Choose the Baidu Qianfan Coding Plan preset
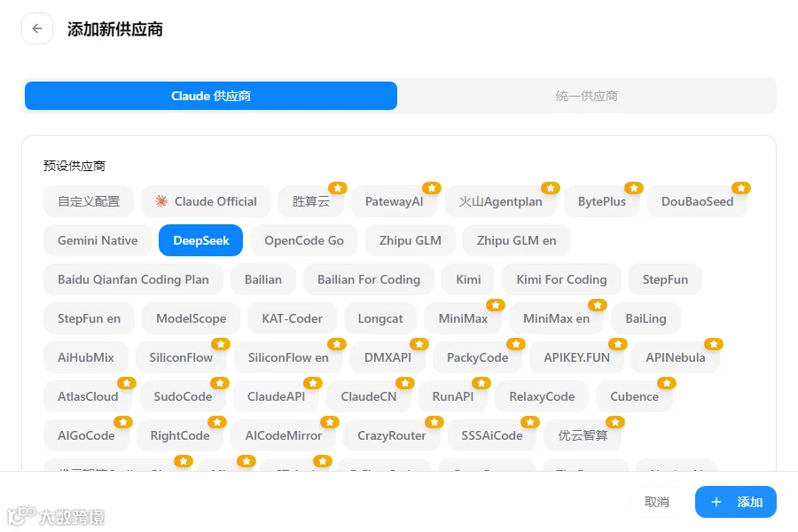This screenshot has height=532, width=798. click(x=133, y=279)
